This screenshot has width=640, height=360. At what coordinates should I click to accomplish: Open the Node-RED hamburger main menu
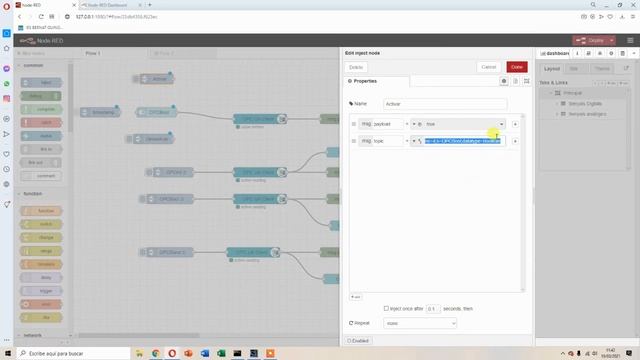click(x=630, y=40)
